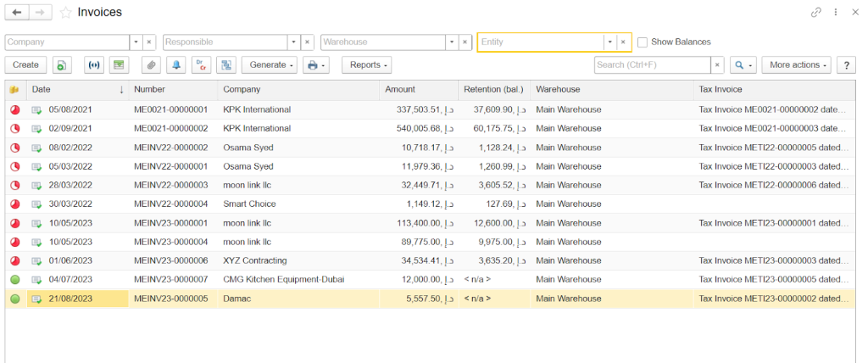Click amount 89,775.00 cell

419,243
